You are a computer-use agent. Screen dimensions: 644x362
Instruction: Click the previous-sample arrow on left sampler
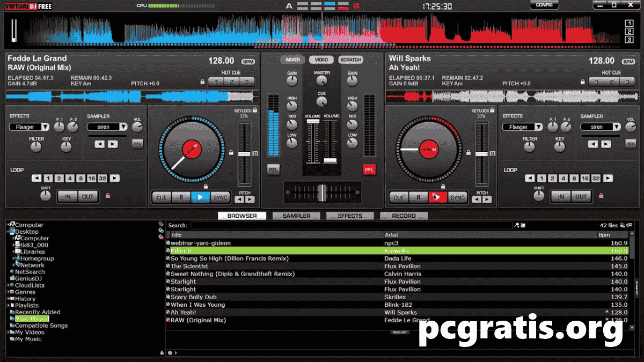(100, 144)
